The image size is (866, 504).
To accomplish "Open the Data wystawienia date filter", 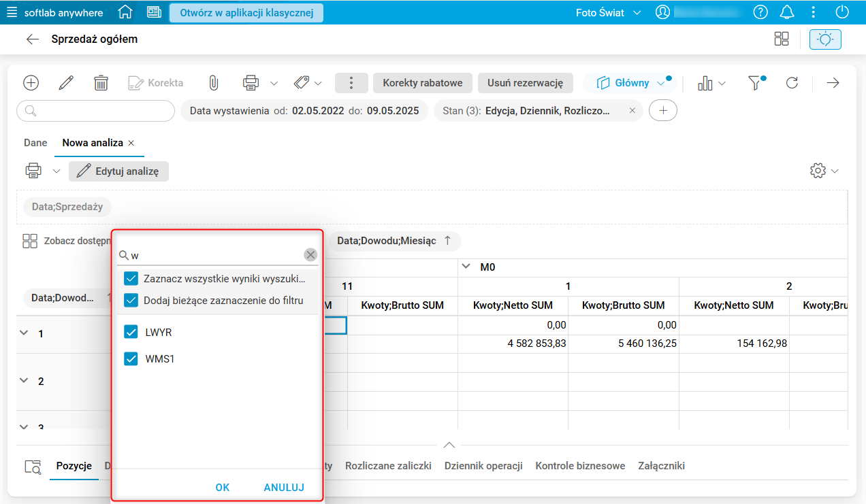I will pos(304,111).
